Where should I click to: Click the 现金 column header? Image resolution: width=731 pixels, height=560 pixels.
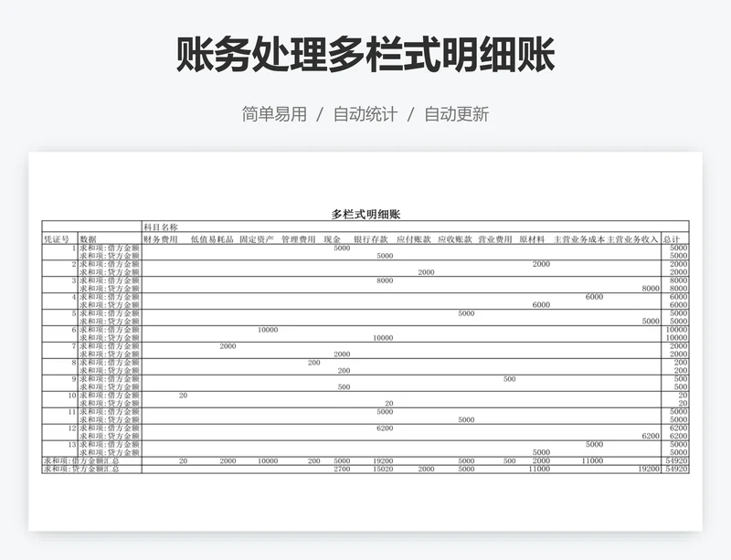[x=332, y=239]
